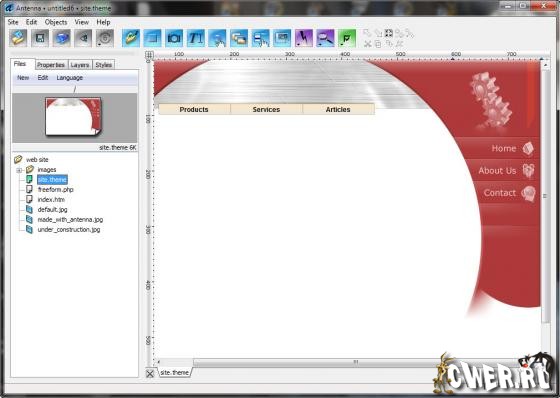This screenshot has width=560, height=398.
Task: Open the New menu in Files panel
Action: pos(23,78)
